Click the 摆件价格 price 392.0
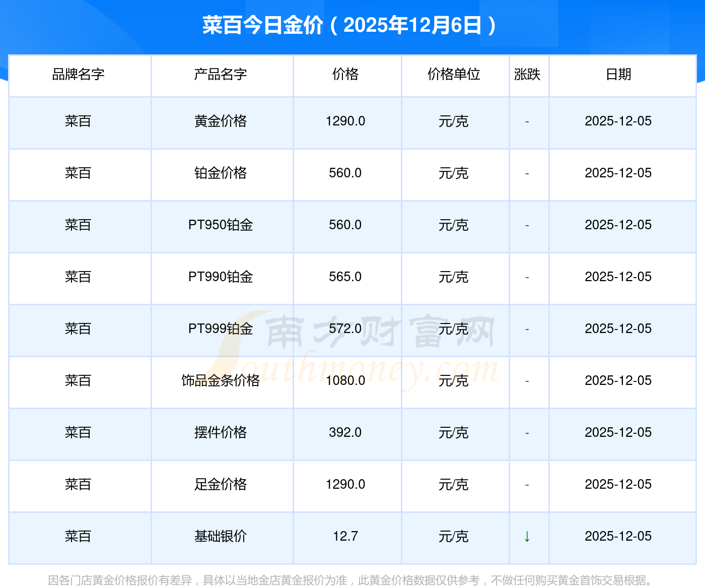Image resolution: width=705 pixels, height=588 pixels. (345, 433)
